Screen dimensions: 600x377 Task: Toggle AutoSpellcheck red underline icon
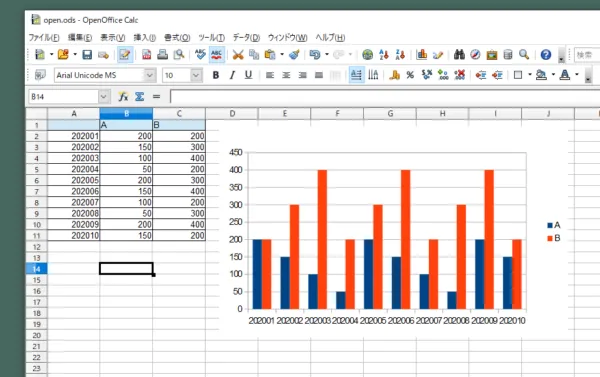click(x=217, y=55)
